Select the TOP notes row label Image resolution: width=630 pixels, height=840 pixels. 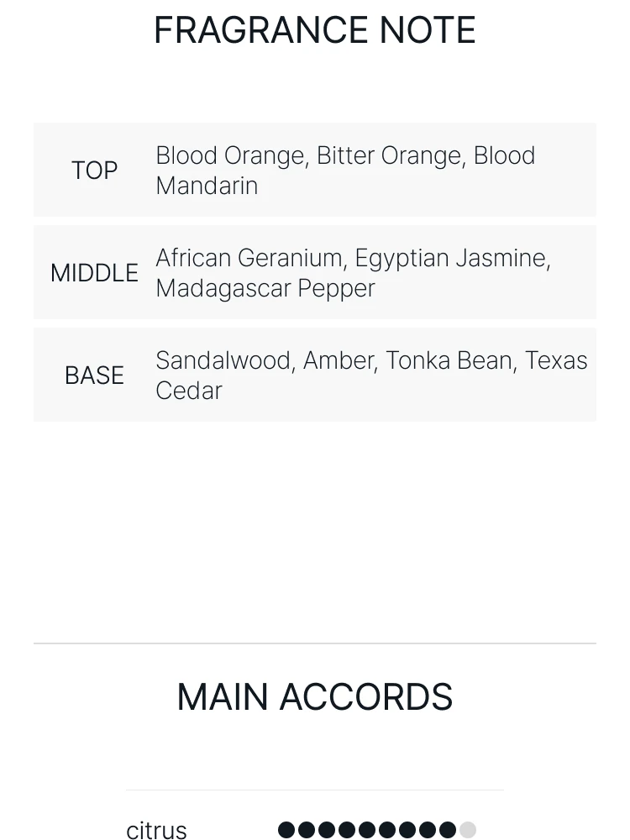94,171
